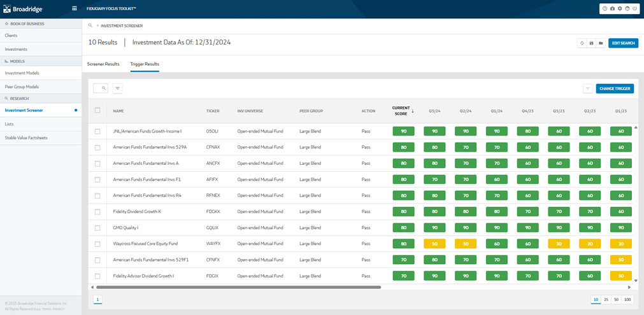The width and height of the screenshot is (644, 315).
Task: Click inside the table search field
Action: click(101, 88)
